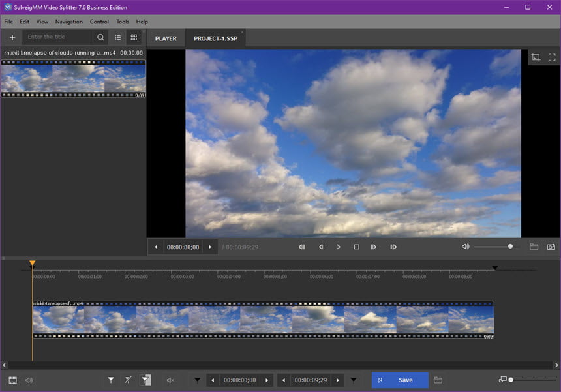Open the Tools menu
Image resolution: width=561 pixels, height=392 pixels.
click(123, 22)
